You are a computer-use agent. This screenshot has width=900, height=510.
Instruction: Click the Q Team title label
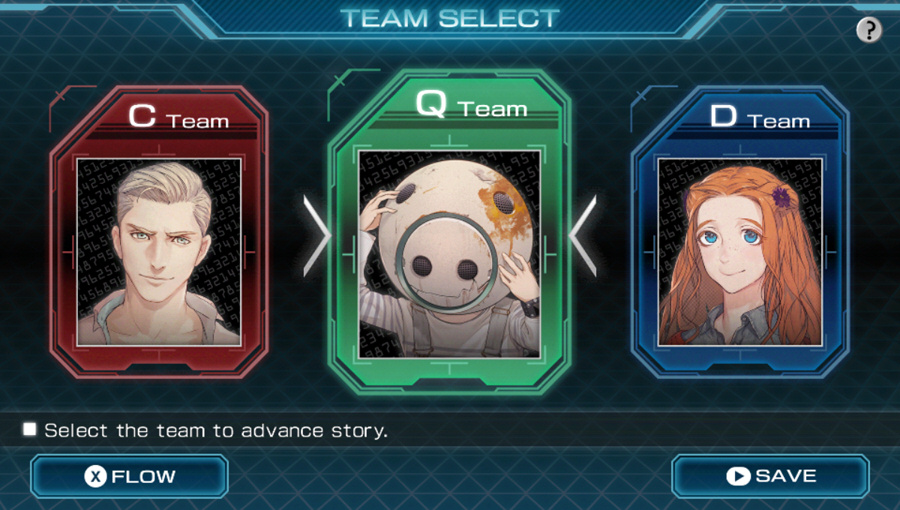pos(471,104)
